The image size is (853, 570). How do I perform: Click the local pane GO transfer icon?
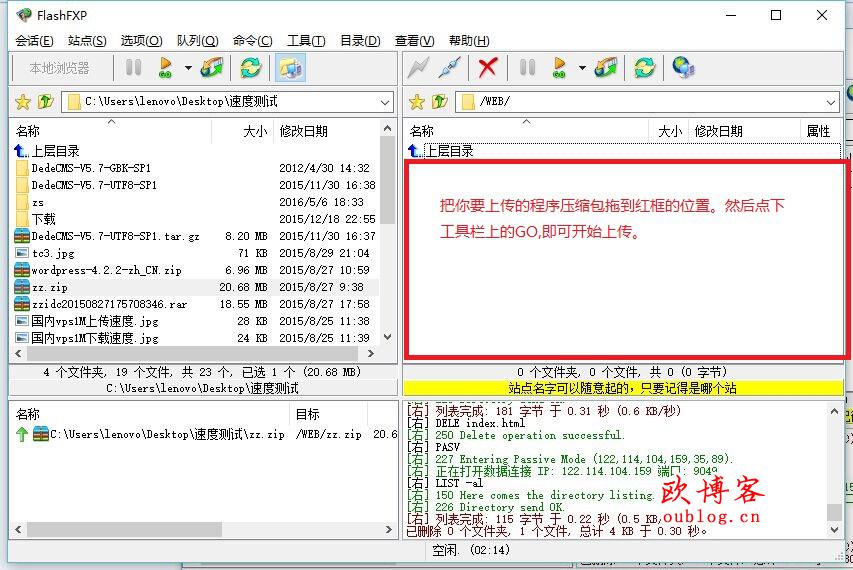(x=165, y=67)
